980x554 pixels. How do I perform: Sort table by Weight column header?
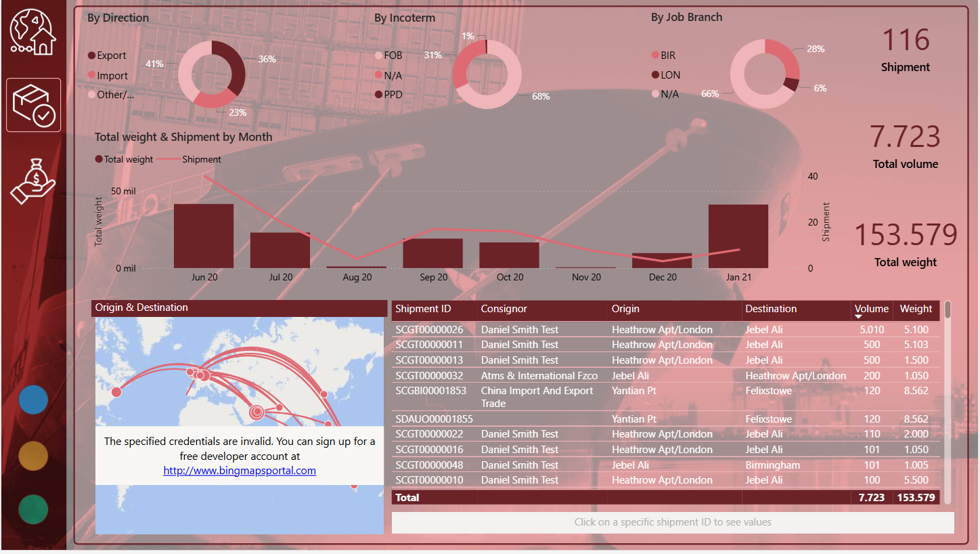916,309
